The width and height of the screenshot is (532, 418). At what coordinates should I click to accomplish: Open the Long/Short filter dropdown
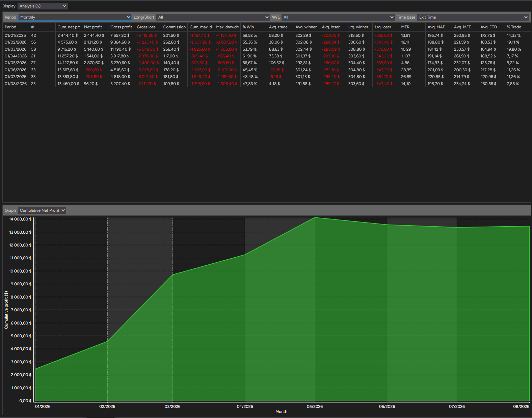click(213, 17)
